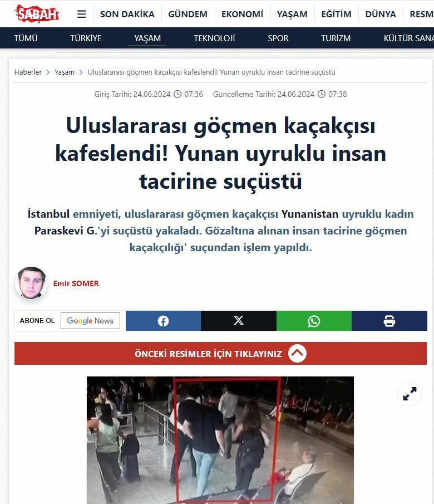
Task: Click the Yunanistan link in summary
Action: tap(310, 214)
